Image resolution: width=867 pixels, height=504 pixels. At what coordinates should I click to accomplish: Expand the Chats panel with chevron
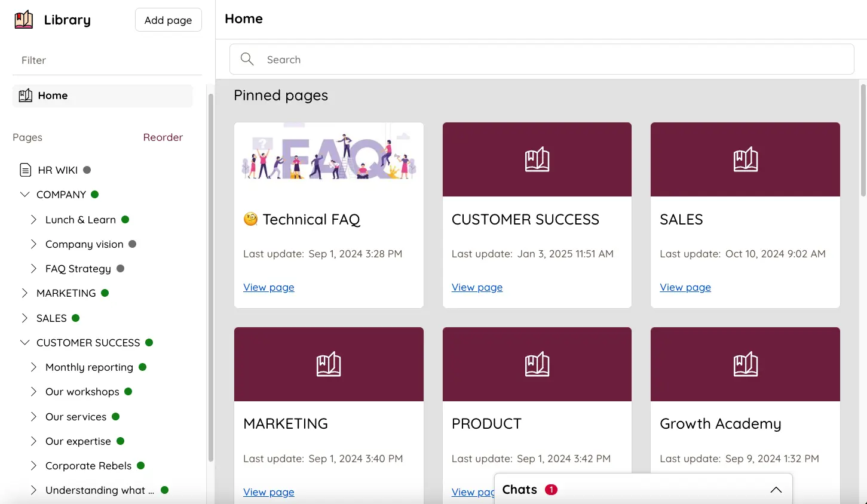pos(776,490)
